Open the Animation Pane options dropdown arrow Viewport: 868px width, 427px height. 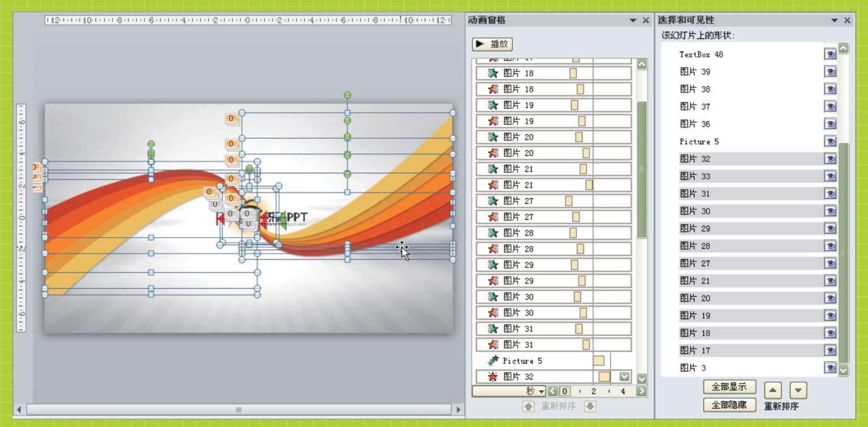point(633,20)
